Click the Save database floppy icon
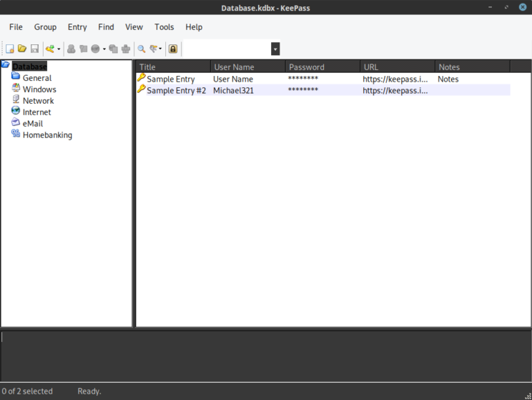Screen dimensions: 532x400 (34, 49)
